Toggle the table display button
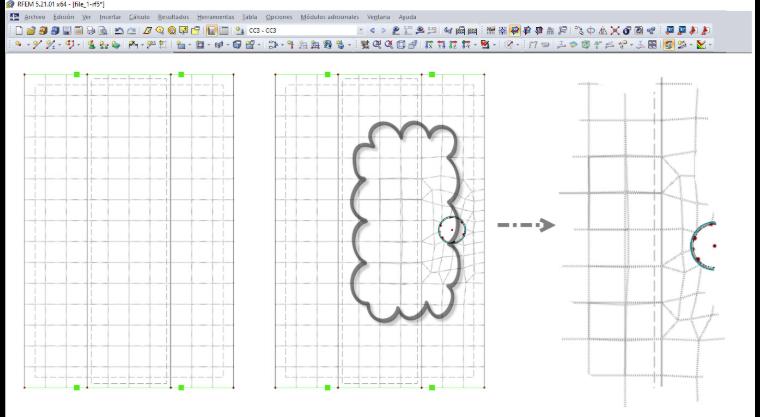 click(224, 31)
